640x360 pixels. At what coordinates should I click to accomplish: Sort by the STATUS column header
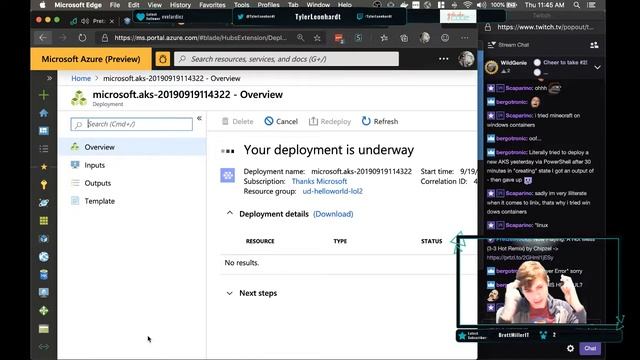(431, 241)
